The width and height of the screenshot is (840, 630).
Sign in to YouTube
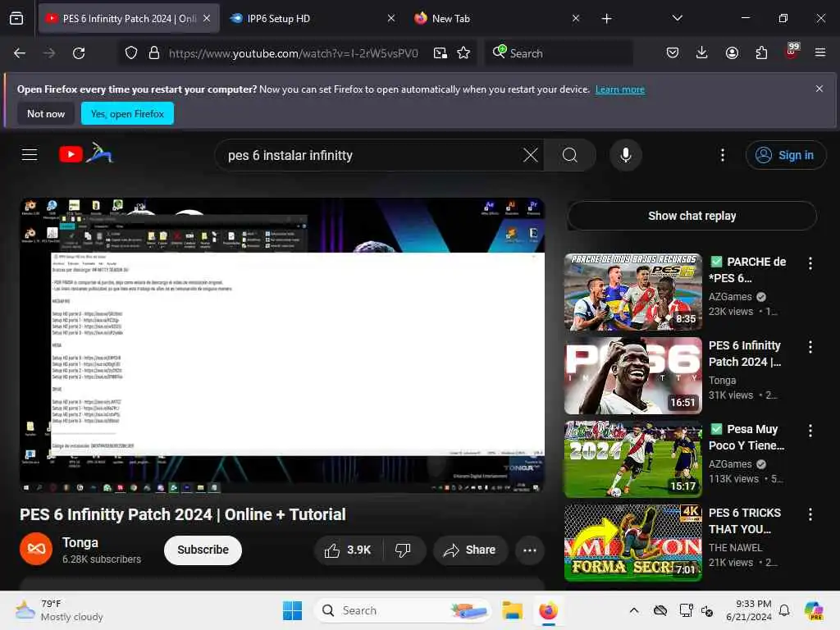[x=786, y=155]
